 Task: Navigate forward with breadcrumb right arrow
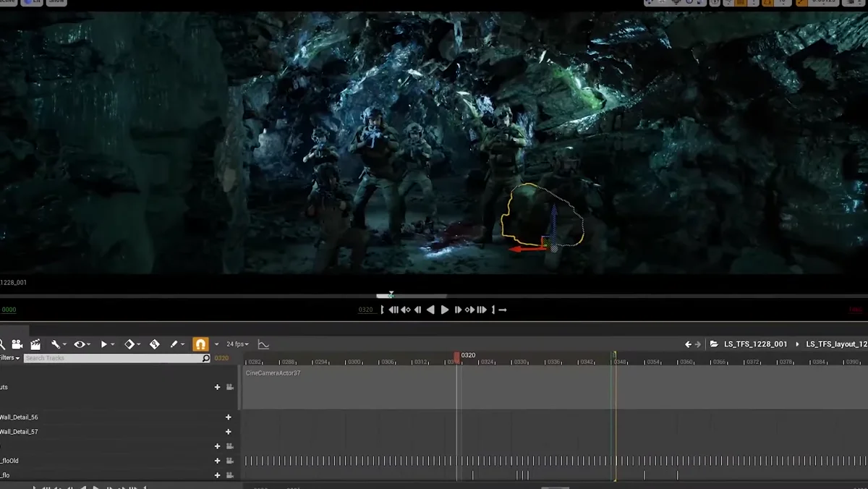[698, 344]
